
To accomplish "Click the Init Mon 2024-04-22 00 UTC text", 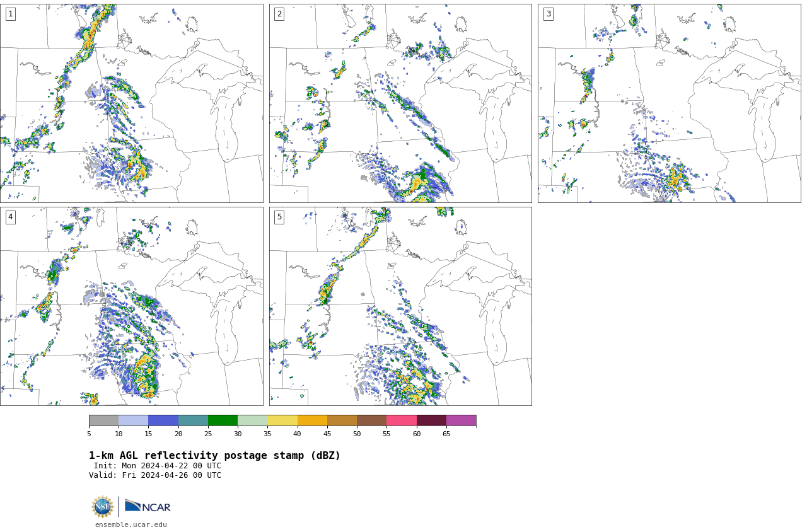I will click(x=158, y=466).
